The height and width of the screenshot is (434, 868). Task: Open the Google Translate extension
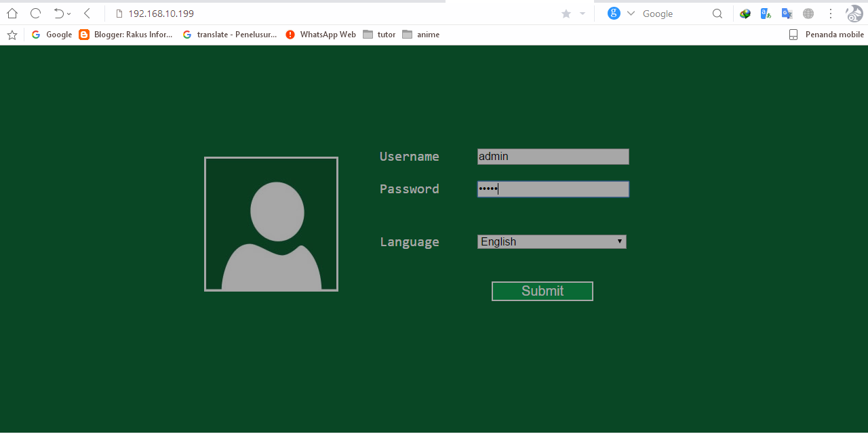pos(787,13)
